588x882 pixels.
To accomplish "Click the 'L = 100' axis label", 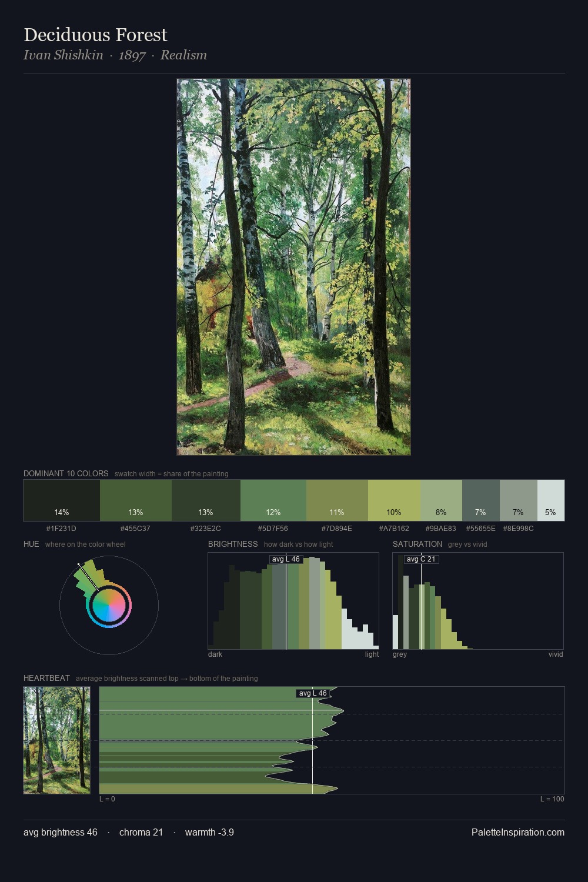I will coord(552,799).
